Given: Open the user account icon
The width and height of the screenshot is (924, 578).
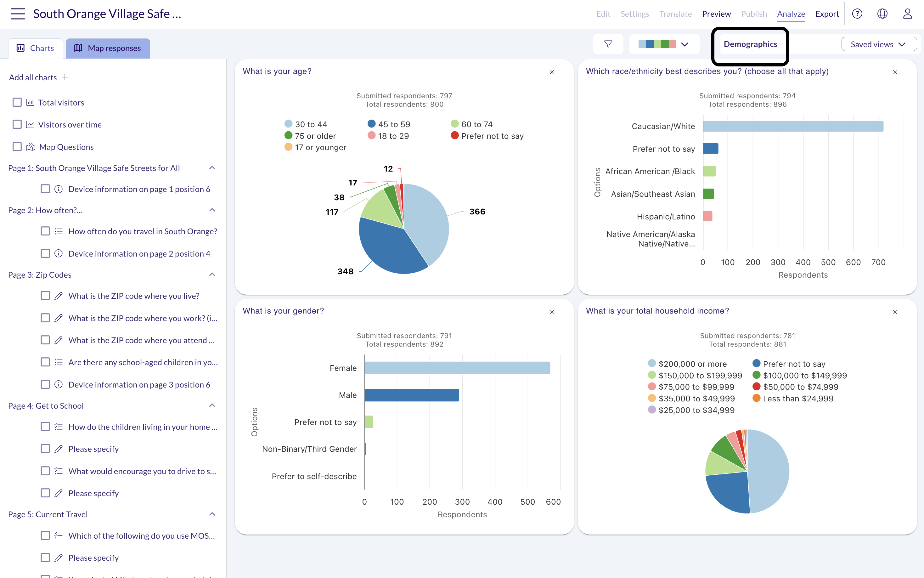Looking at the screenshot, I should pyautogui.click(x=908, y=14).
